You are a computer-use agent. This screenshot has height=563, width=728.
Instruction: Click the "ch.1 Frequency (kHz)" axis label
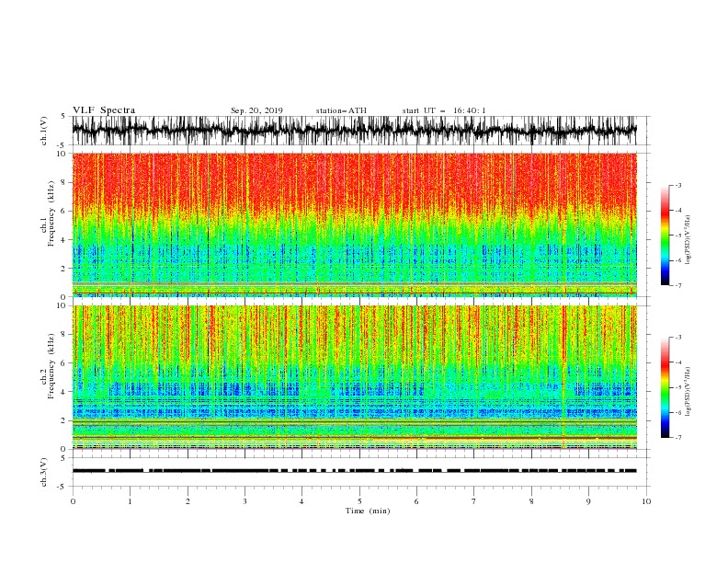pyautogui.click(x=48, y=212)
